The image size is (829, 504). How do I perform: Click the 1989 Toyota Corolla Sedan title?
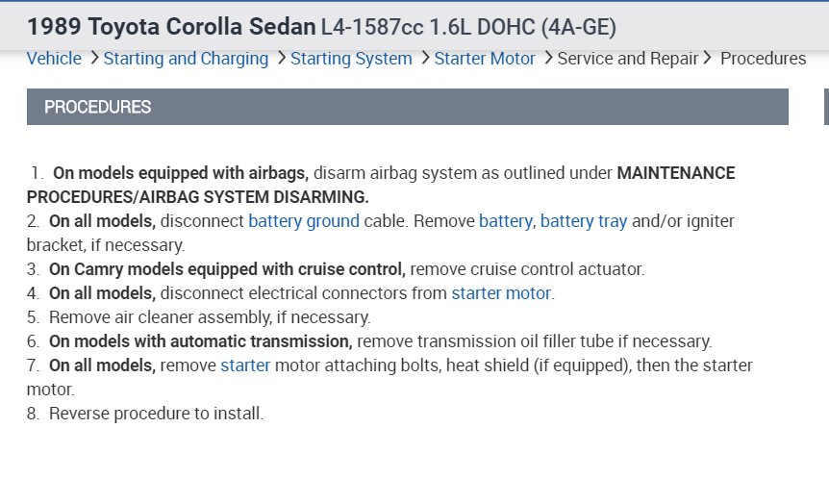coord(171,26)
